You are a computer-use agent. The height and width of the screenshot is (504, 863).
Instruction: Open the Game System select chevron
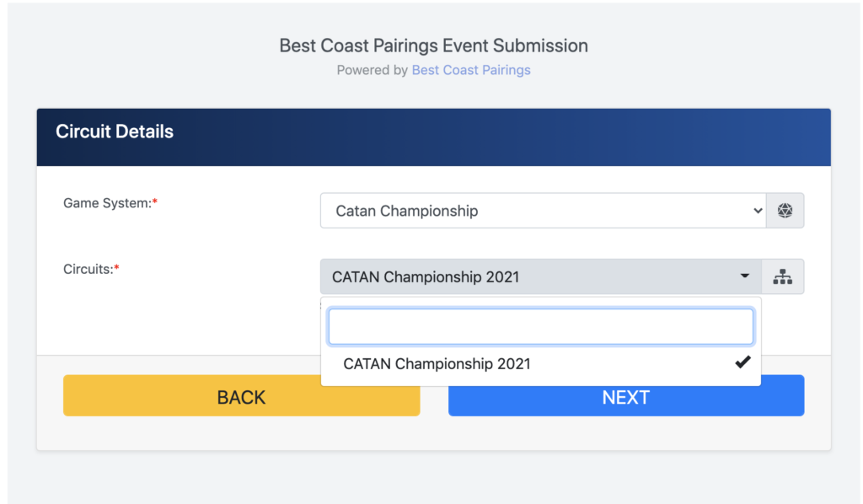(758, 211)
